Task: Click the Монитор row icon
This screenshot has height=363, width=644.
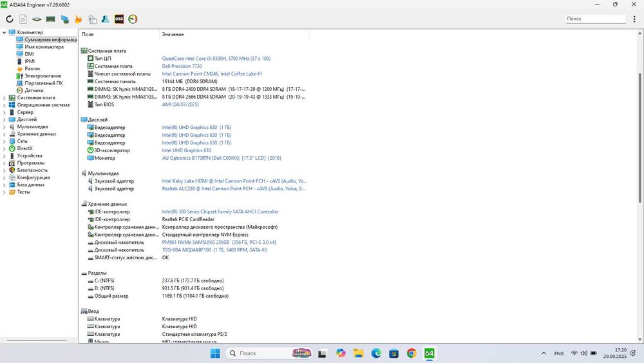Action: coord(90,158)
